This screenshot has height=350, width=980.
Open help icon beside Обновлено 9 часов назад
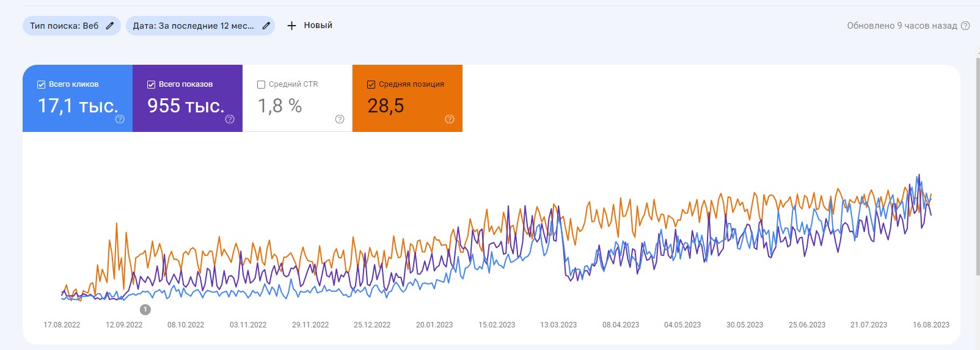[x=965, y=26]
